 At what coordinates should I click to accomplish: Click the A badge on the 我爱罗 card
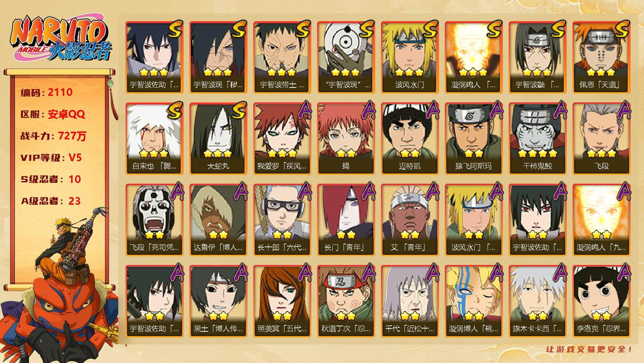(x=304, y=110)
